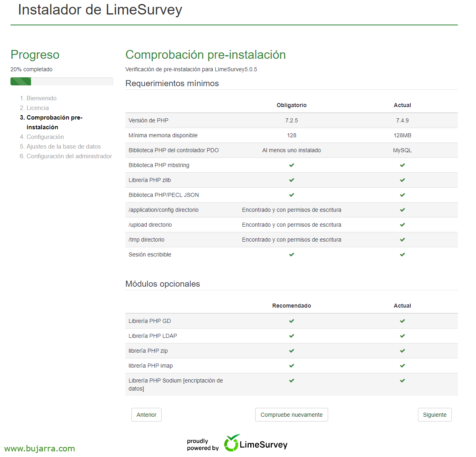Select step 3 Comprobación pre-instalación

tap(54, 122)
